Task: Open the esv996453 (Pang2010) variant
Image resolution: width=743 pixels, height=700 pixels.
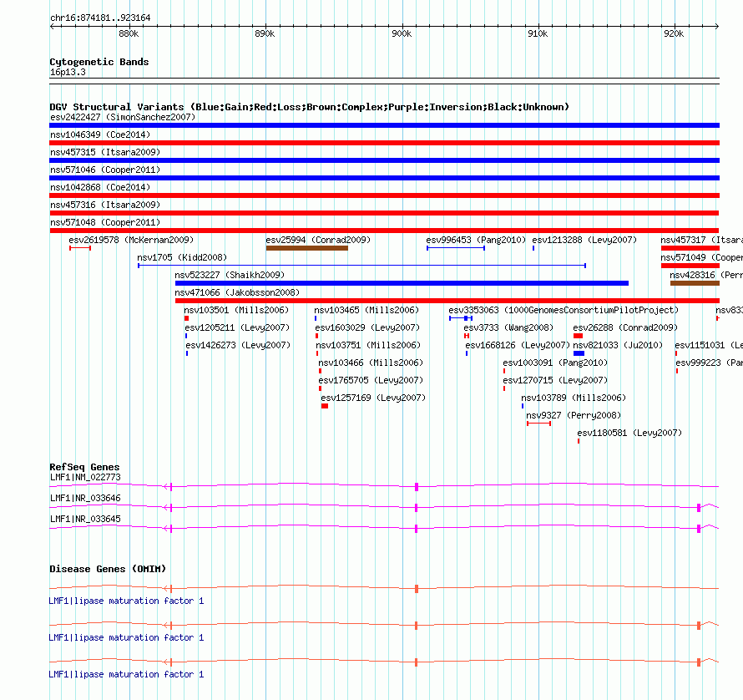Action: (456, 248)
